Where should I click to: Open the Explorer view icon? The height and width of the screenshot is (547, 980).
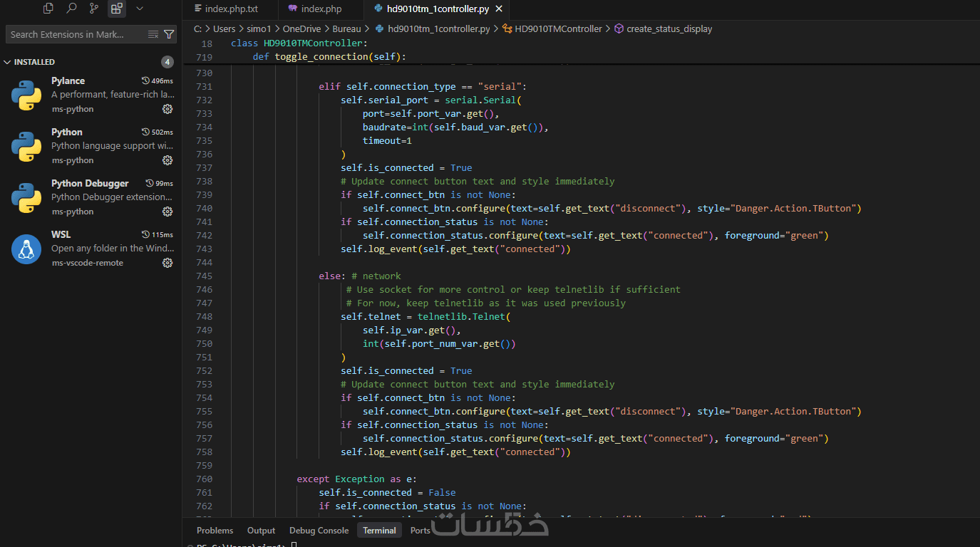click(x=48, y=9)
